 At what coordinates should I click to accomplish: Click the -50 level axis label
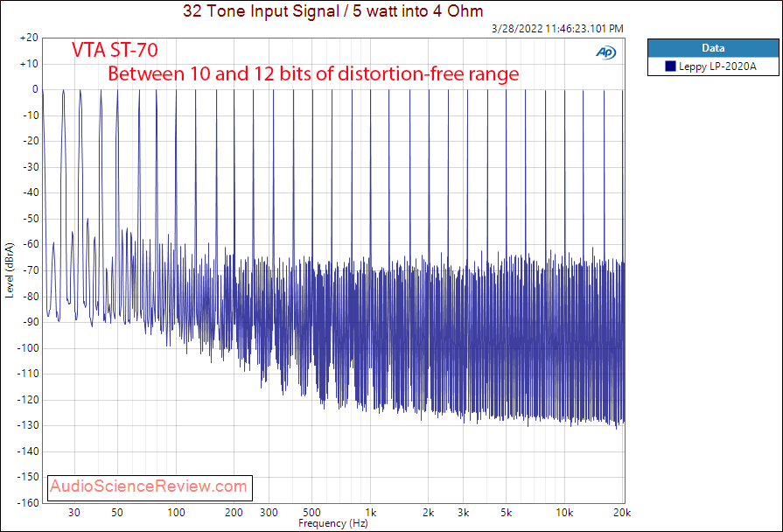point(31,219)
